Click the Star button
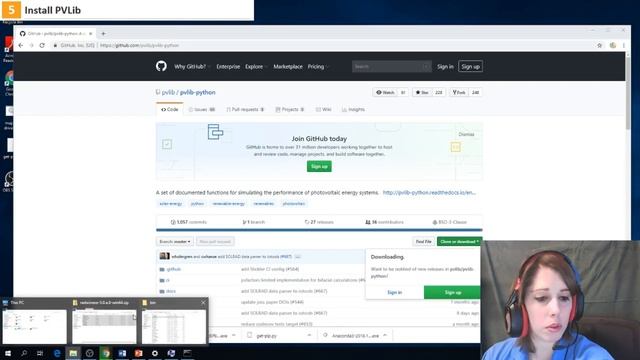Viewport: 640px width, 360px height. (422, 93)
